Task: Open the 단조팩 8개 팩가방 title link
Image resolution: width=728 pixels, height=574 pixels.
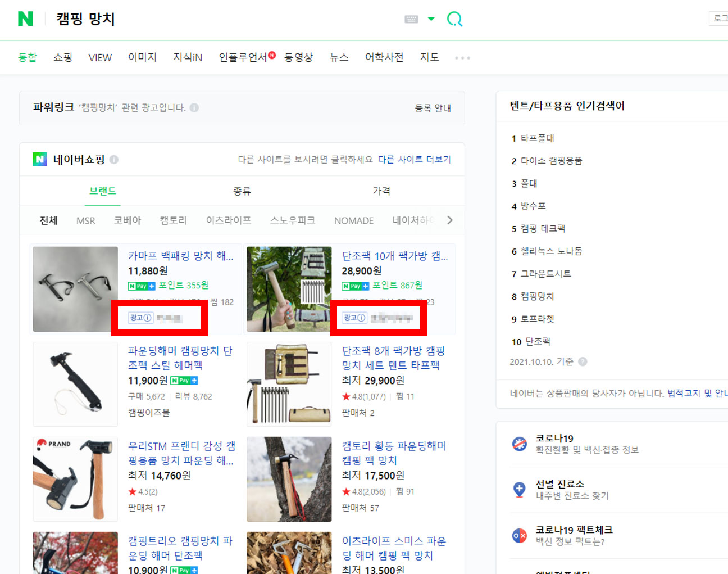Action: click(394, 358)
